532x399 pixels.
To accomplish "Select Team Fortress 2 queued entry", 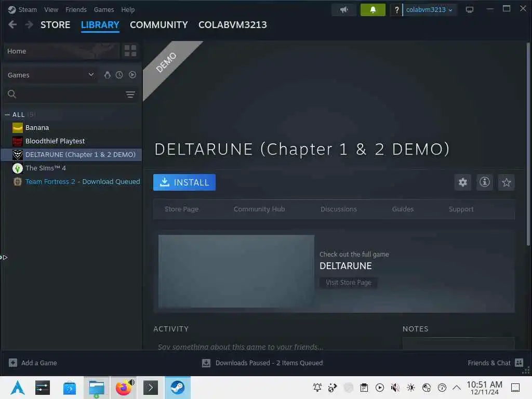I will coord(83,181).
